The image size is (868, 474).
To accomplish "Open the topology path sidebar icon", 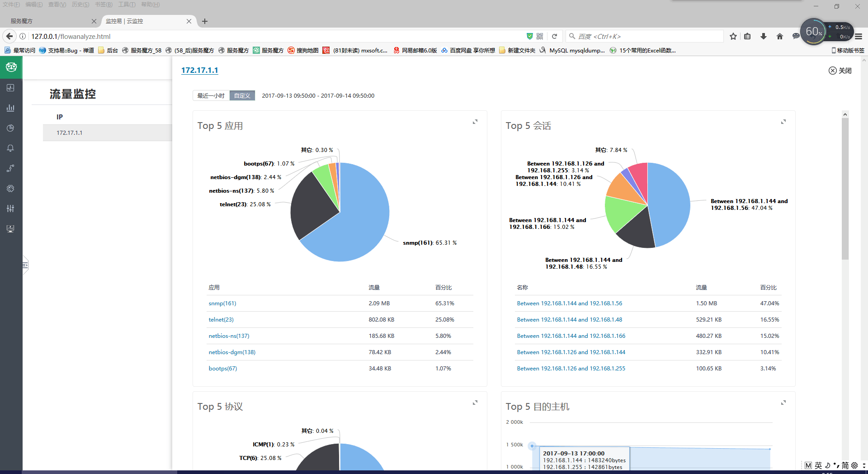I will click(10, 168).
